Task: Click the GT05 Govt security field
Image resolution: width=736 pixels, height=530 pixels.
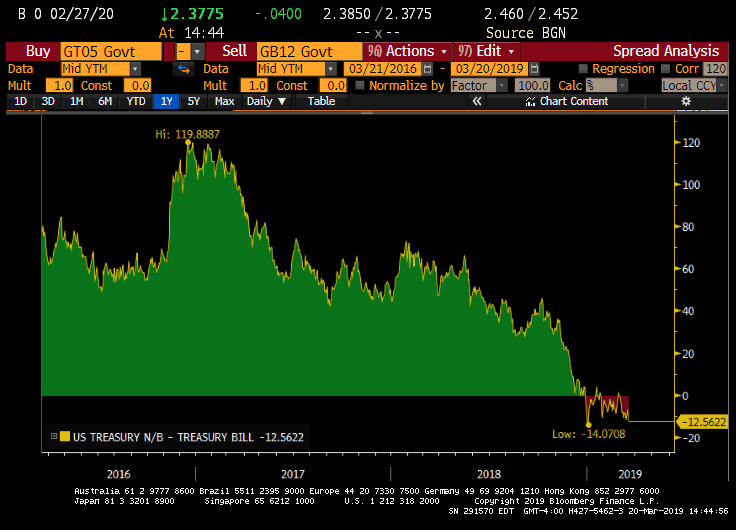Action: 111,51
